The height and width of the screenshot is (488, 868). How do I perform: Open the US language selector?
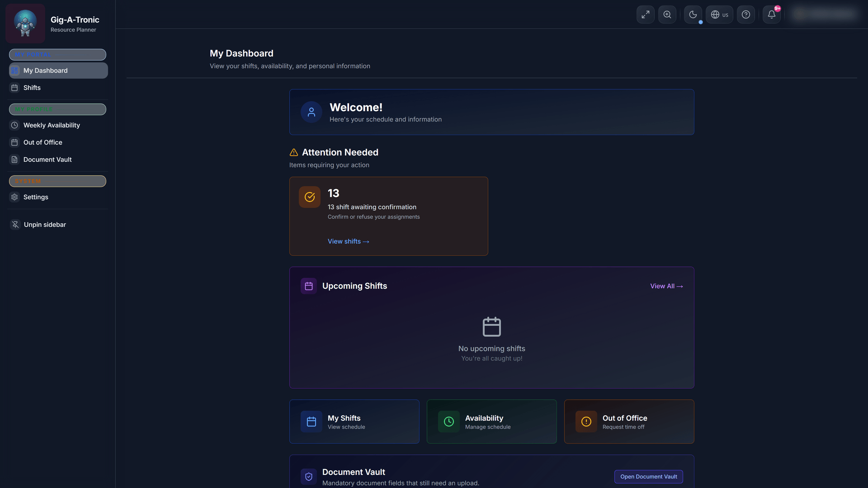(720, 14)
